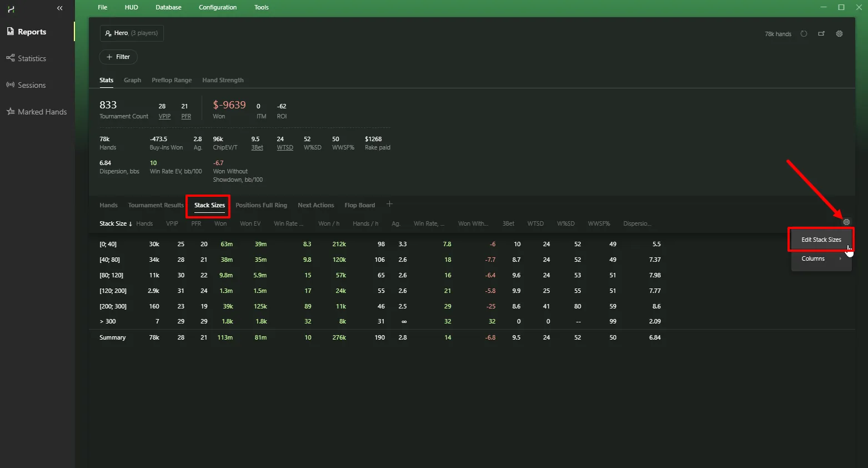Image resolution: width=868 pixels, height=468 pixels.
Task: Open the Statistics section in sidebar
Action: [32, 58]
